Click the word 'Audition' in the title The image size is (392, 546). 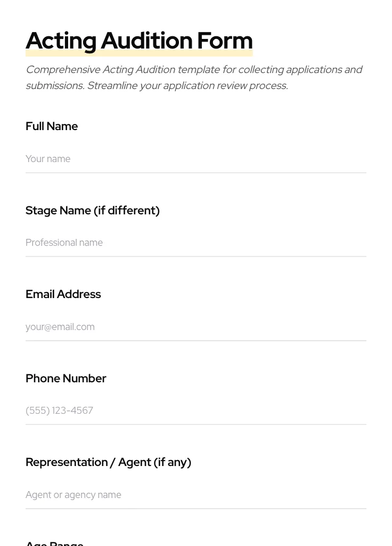[x=146, y=41]
